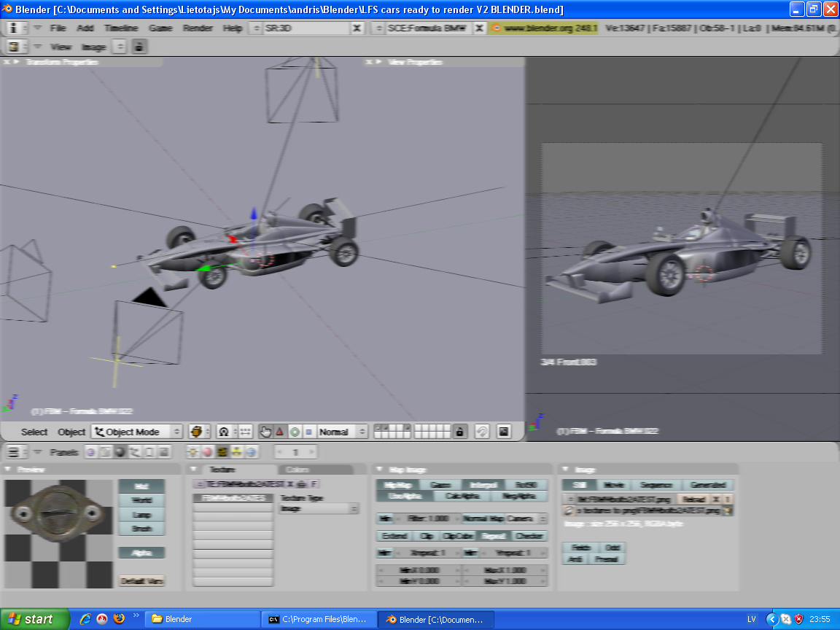Select the first texture channel slot
Image resolution: width=840 pixels, height=630 pixels.
pos(233,498)
